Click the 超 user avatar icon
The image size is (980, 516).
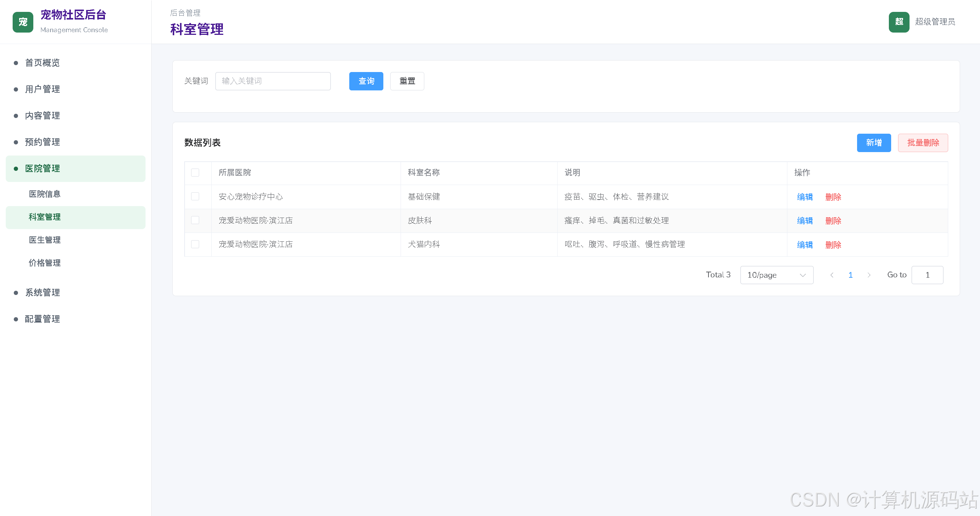point(899,22)
